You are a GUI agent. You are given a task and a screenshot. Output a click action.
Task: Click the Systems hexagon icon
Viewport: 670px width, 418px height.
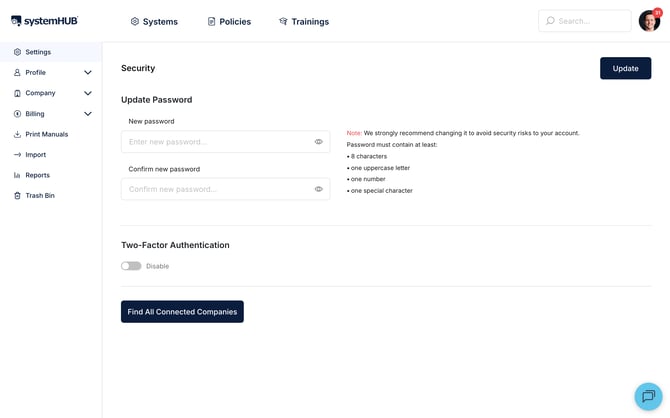point(135,21)
